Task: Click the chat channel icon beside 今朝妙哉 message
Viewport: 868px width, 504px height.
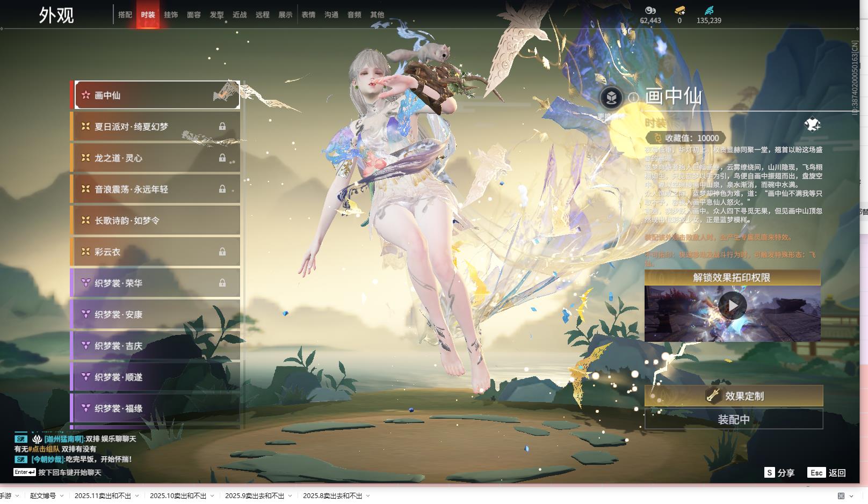Action: coord(21,459)
